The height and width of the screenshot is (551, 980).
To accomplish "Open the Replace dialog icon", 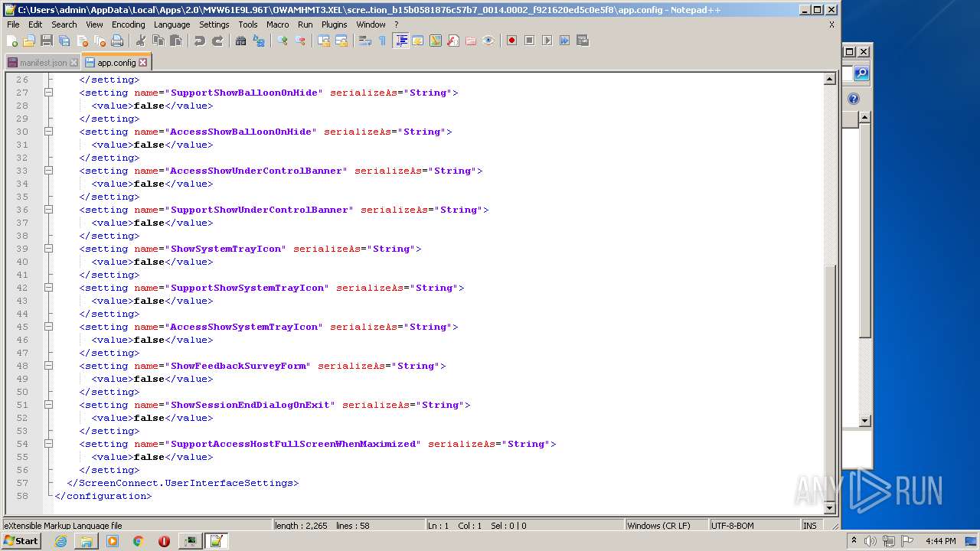I will [259, 41].
